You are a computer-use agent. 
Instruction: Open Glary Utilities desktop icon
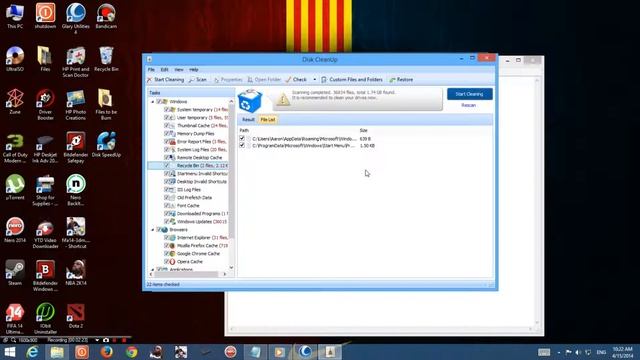pyautogui.click(x=76, y=17)
